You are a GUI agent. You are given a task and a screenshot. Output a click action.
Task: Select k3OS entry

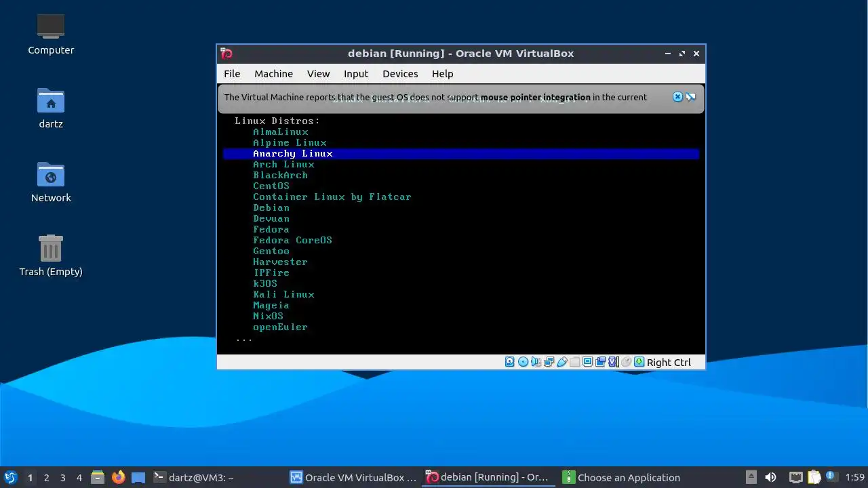tap(265, 284)
